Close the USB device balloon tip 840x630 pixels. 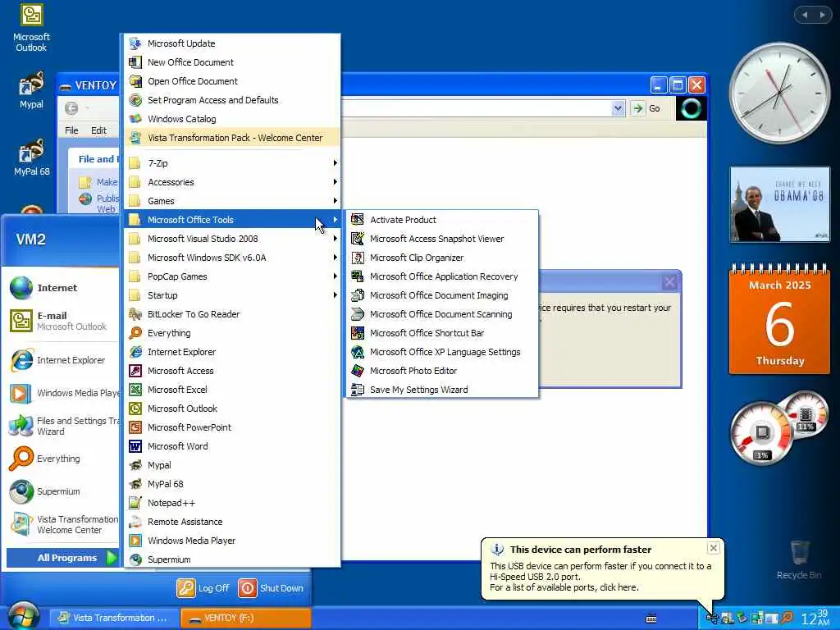click(713, 548)
